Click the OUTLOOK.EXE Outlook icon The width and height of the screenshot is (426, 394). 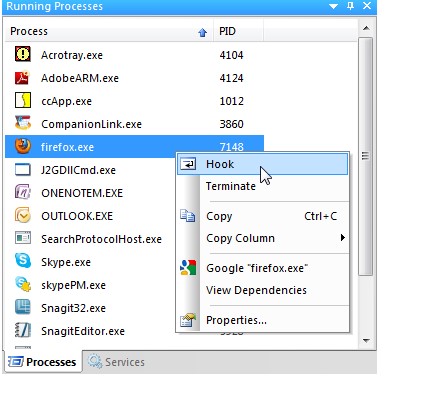(23, 215)
